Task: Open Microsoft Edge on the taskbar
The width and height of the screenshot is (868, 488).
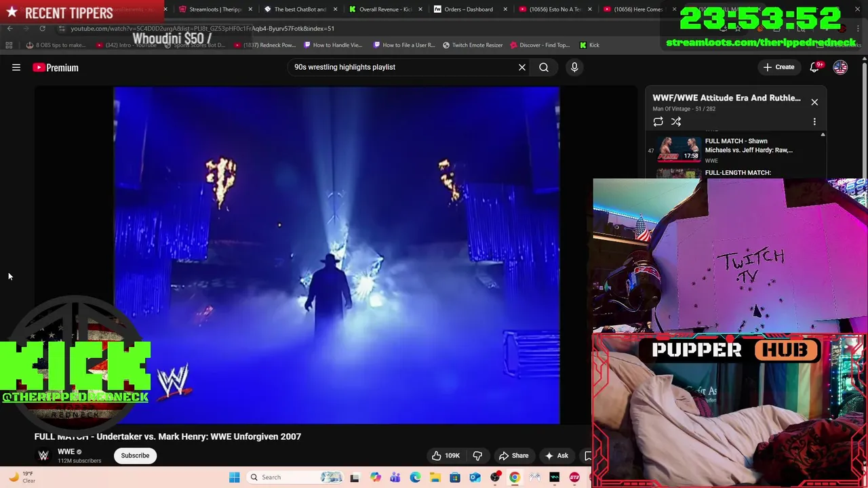Action: pos(415,477)
